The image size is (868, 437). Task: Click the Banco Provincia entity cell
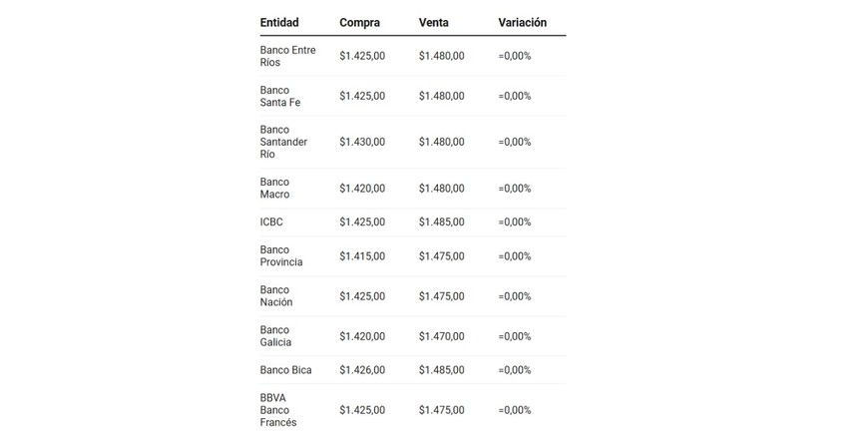[x=280, y=255]
